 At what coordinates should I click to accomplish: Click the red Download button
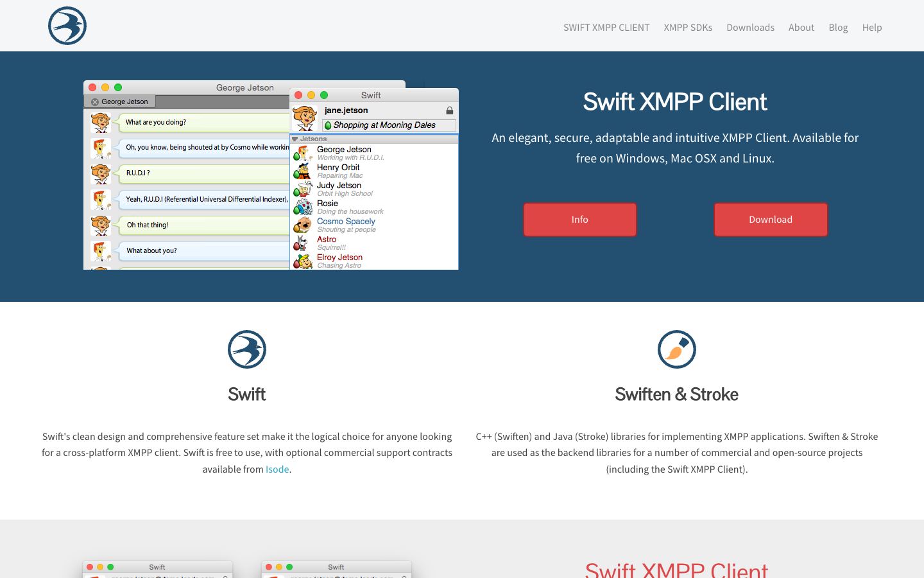coord(771,220)
